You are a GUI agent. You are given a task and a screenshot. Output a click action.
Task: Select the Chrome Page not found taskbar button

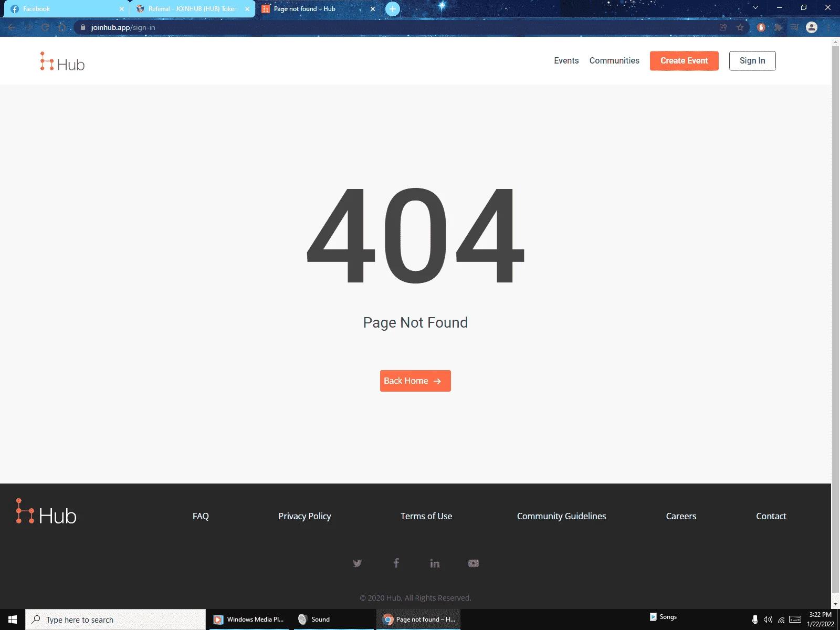pos(418,619)
